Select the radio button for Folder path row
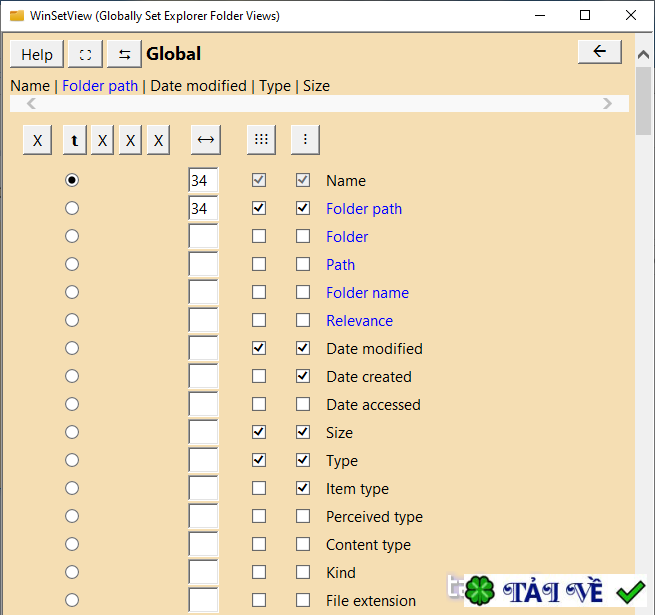The image size is (655, 615). coord(72,208)
